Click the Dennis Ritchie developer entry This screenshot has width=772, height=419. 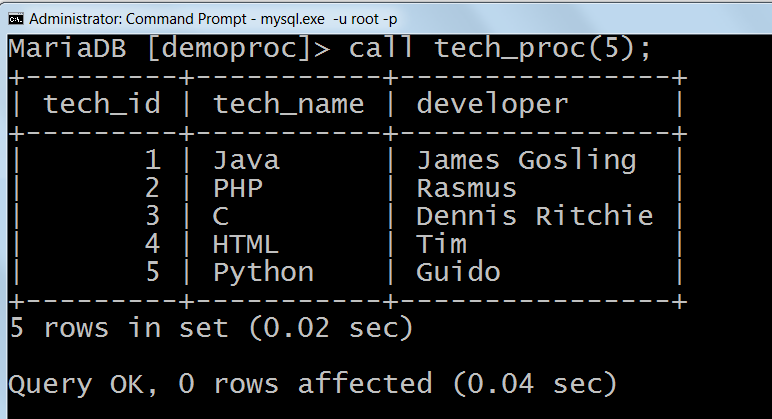tap(535, 216)
